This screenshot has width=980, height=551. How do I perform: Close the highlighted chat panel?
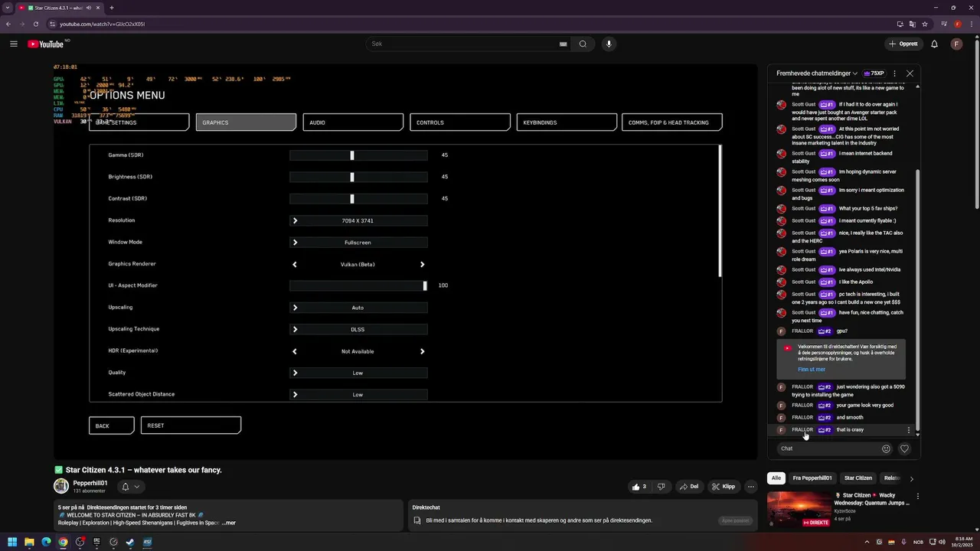pyautogui.click(x=910, y=73)
